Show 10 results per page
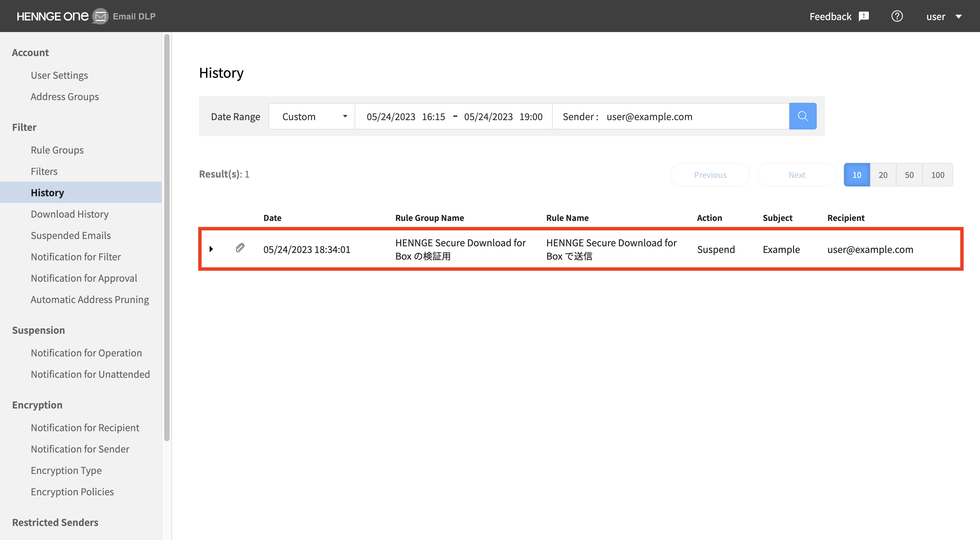This screenshot has height=540, width=980. [857, 175]
